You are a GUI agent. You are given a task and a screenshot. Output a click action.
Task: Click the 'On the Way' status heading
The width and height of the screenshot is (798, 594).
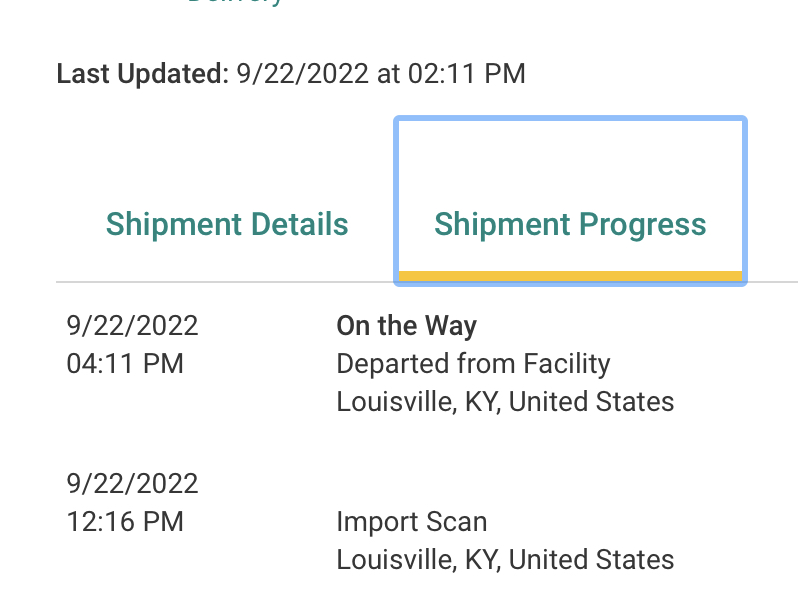[x=406, y=325]
